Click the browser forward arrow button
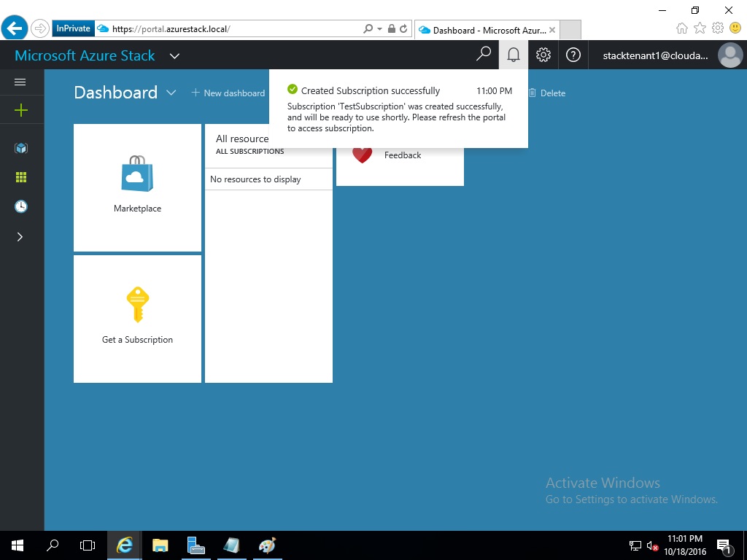 point(40,28)
